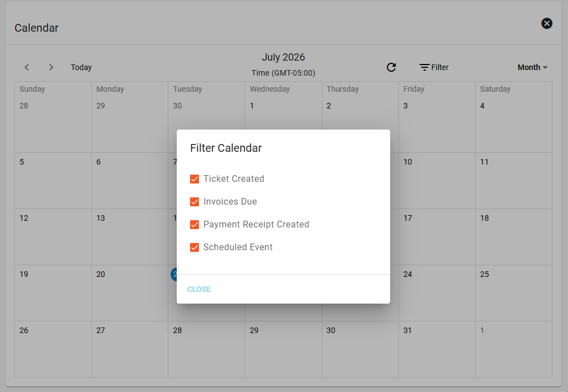Uncheck the Scheduled Event checkbox
Viewport: 568px width, 392px height.
(195, 247)
